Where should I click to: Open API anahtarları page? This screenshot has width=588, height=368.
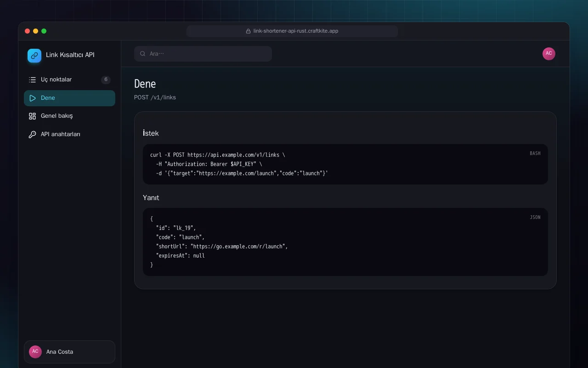pyautogui.click(x=69, y=134)
